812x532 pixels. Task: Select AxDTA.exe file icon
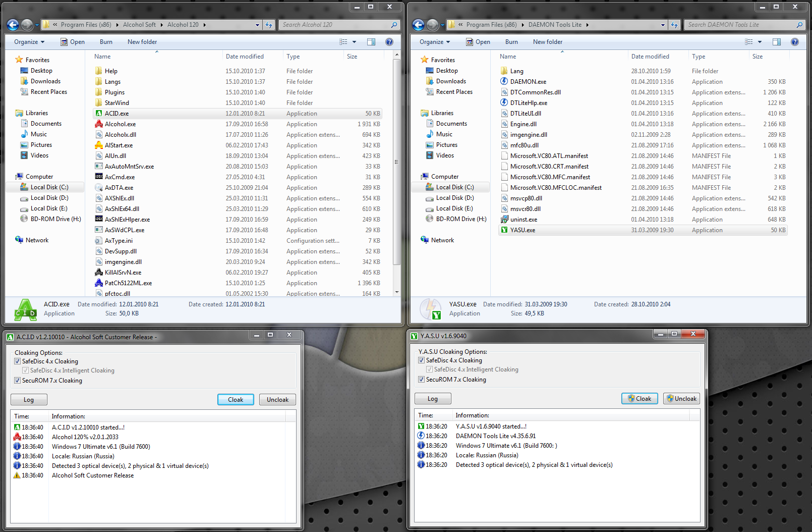pyautogui.click(x=99, y=188)
